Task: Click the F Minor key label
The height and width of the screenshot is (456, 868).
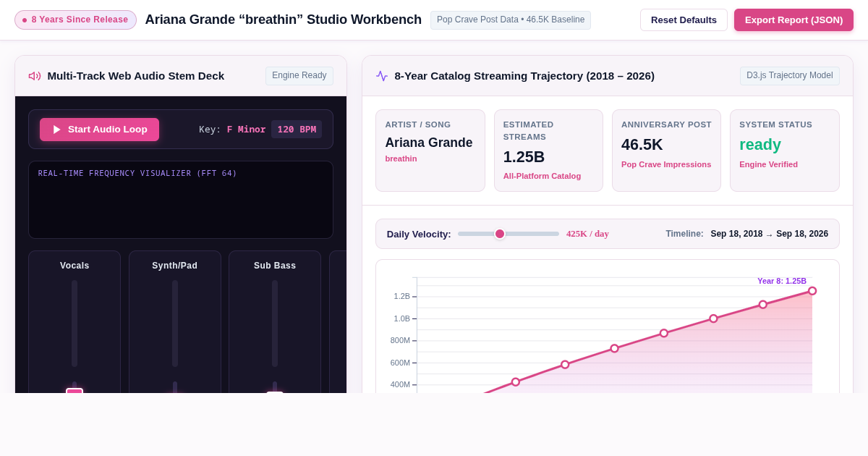Action: click(x=247, y=130)
